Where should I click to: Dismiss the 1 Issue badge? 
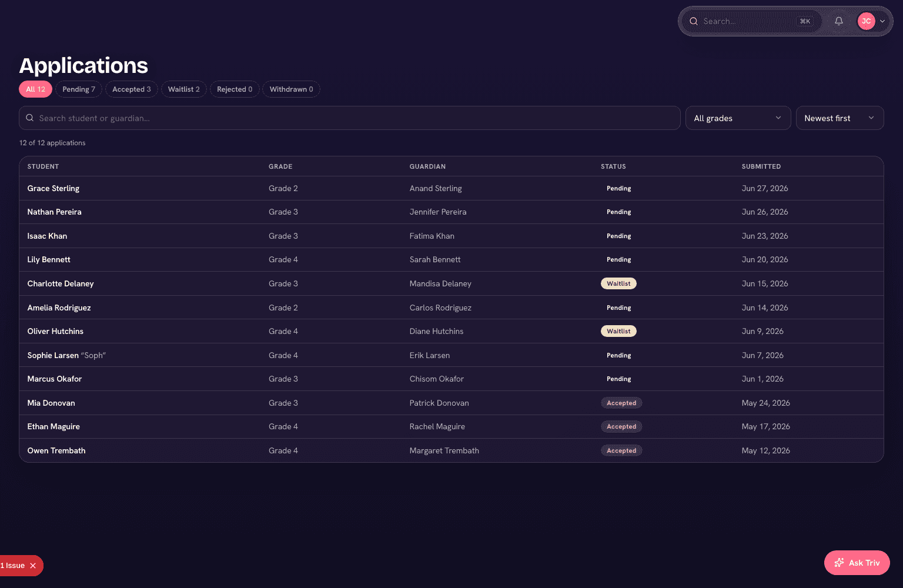[33, 566]
